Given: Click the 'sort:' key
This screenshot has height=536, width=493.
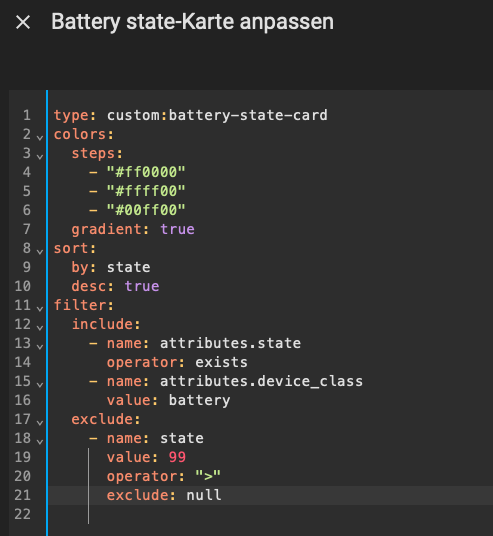Looking at the screenshot, I should 75,248.
